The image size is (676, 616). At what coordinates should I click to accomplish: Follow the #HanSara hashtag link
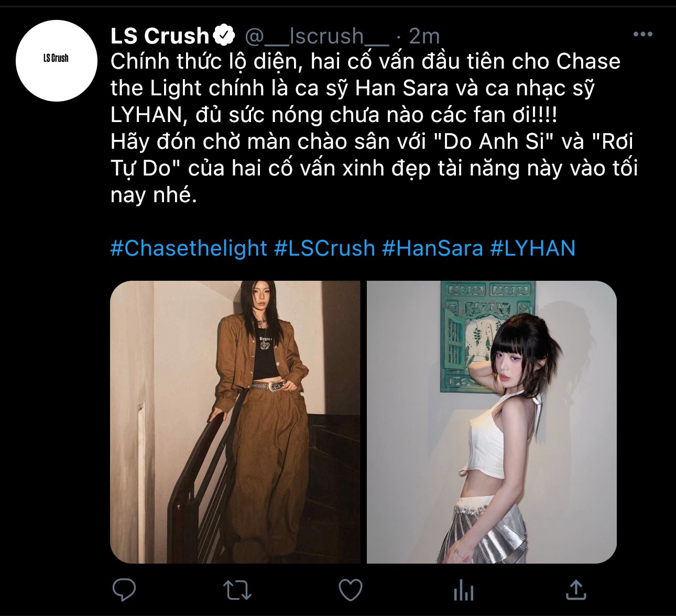432,248
